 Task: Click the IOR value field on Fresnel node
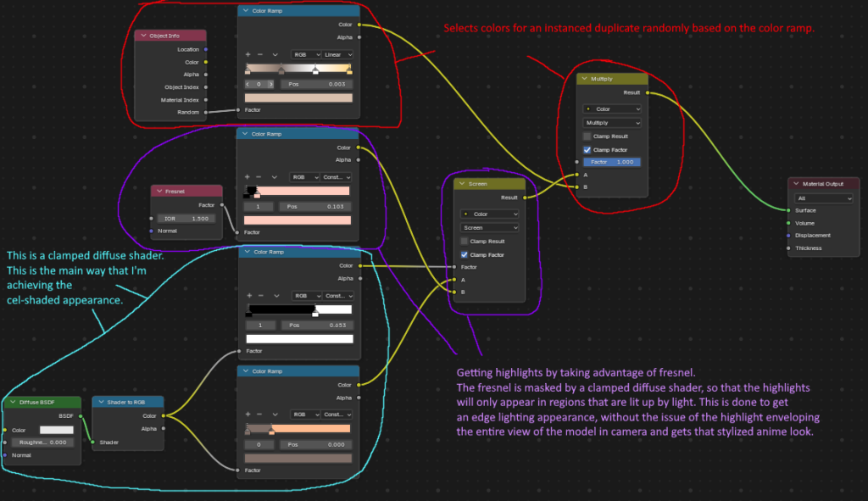pyautogui.click(x=186, y=218)
